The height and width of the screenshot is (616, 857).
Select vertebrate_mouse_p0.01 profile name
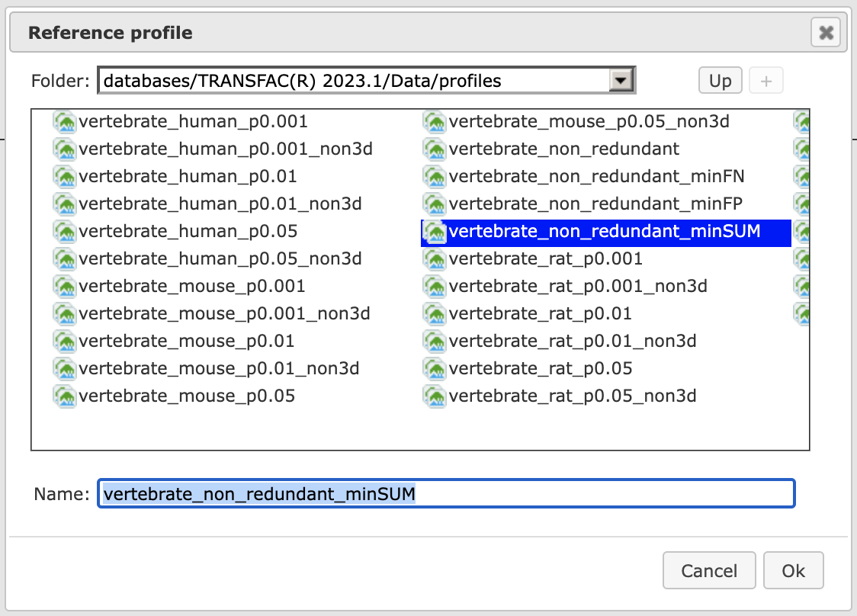pyautogui.click(x=186, y=341)
